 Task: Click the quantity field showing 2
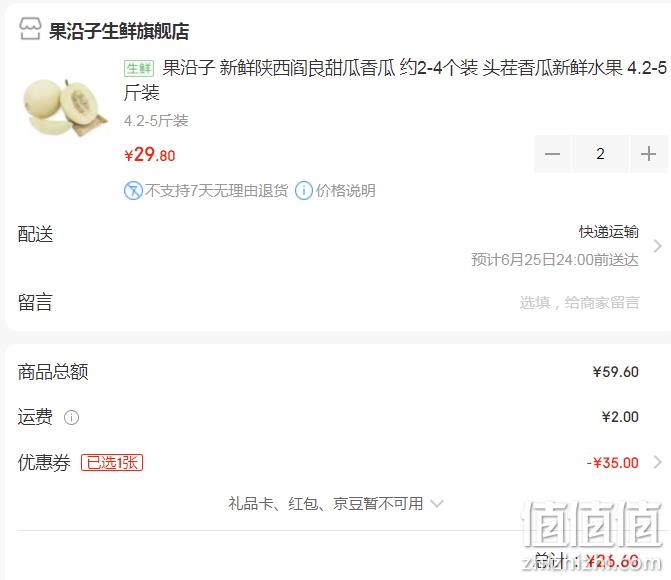tap(600, 154)
